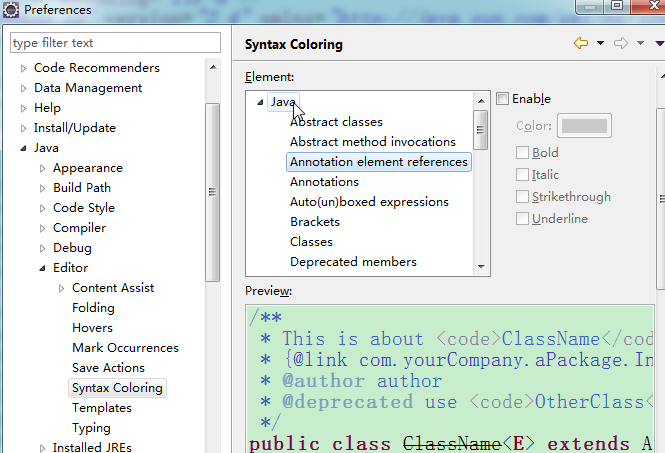This screenshot has height=453, width=665.
Task: Select the Java category in Element list
Action: [283, 102]
